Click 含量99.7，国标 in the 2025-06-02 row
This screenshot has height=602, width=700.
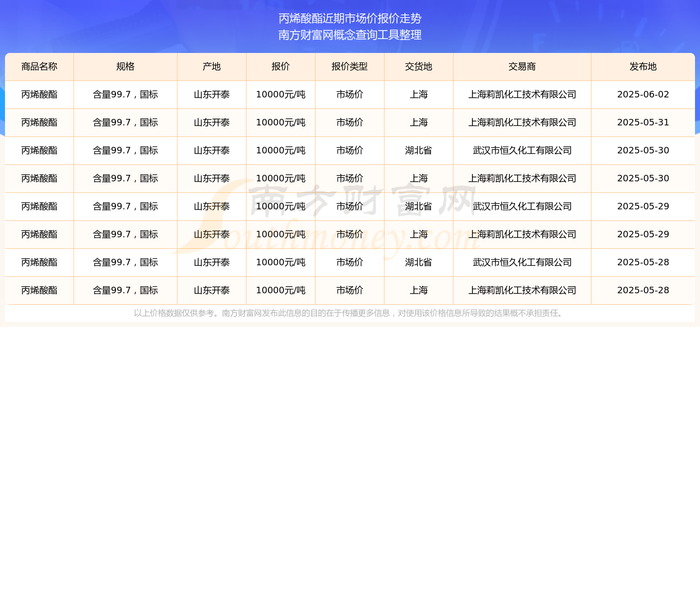pos(125,94)
